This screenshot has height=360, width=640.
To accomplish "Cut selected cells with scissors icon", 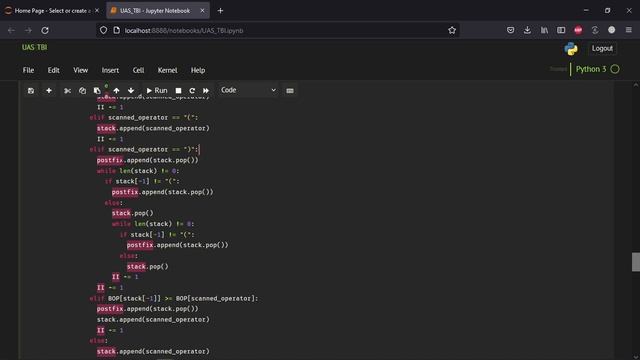I will tap(67, 91).
